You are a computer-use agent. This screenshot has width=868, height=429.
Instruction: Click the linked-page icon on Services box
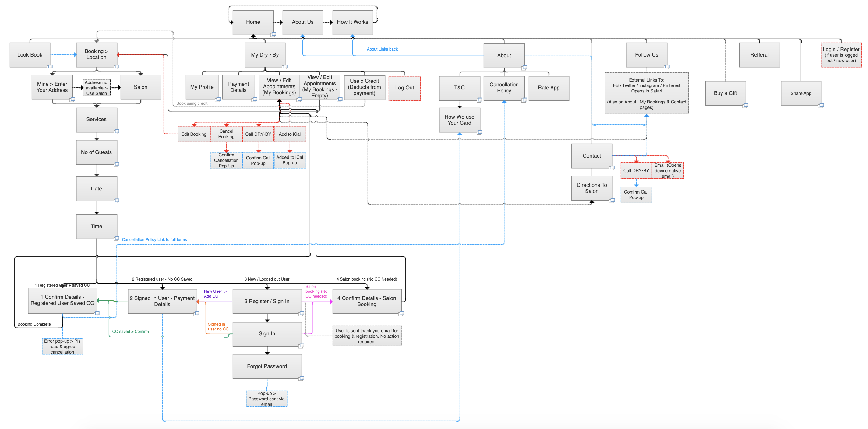[x=116, y=131]
